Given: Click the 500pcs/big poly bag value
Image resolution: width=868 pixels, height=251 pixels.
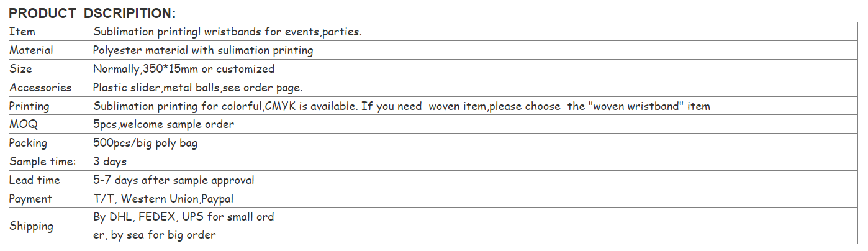Looking at the screenshot, I should click(x=146, y=143).
